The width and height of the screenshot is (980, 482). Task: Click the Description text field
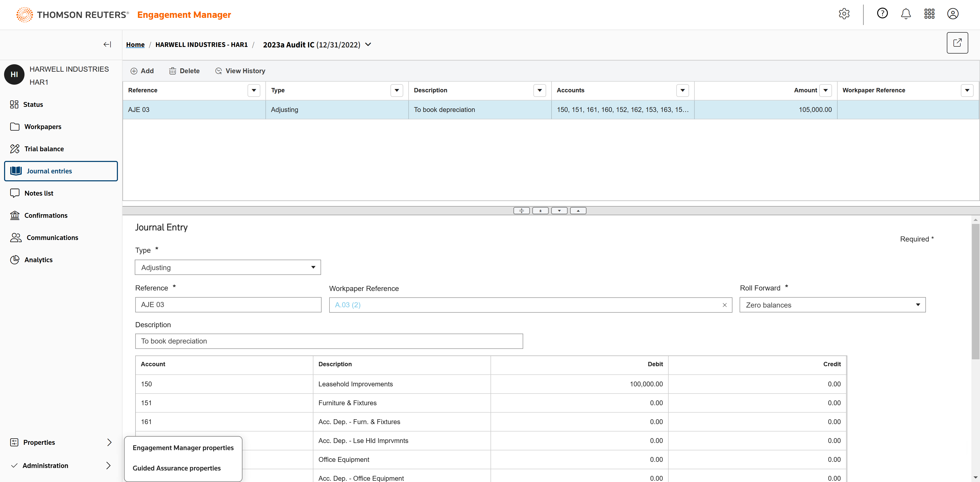point(329,341)
